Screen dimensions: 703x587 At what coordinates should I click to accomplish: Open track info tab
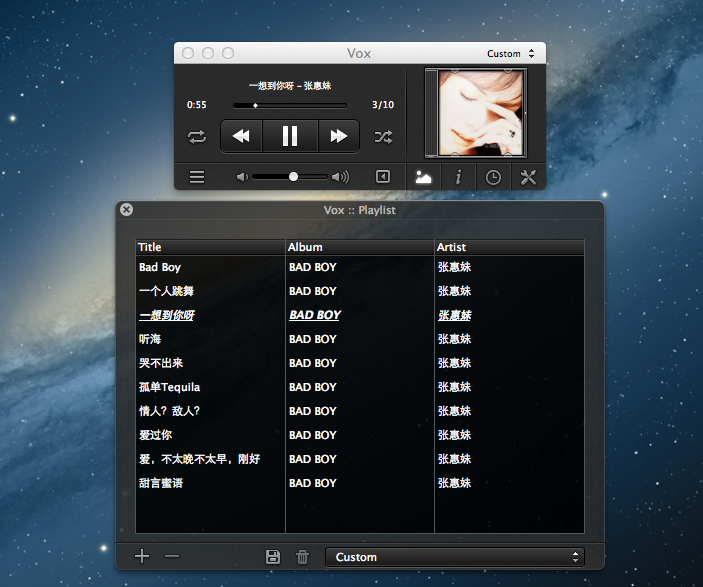coord(458,177)
